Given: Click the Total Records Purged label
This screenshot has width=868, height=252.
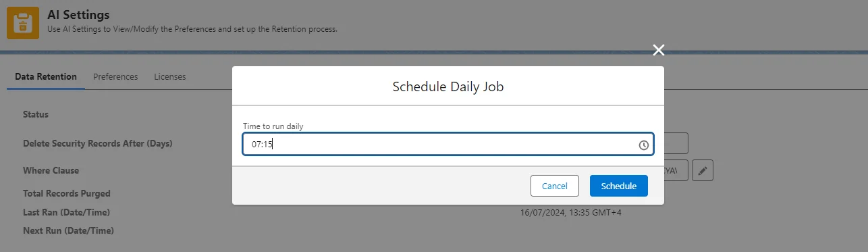Looking at the screenshot, I should coord(67,193).
